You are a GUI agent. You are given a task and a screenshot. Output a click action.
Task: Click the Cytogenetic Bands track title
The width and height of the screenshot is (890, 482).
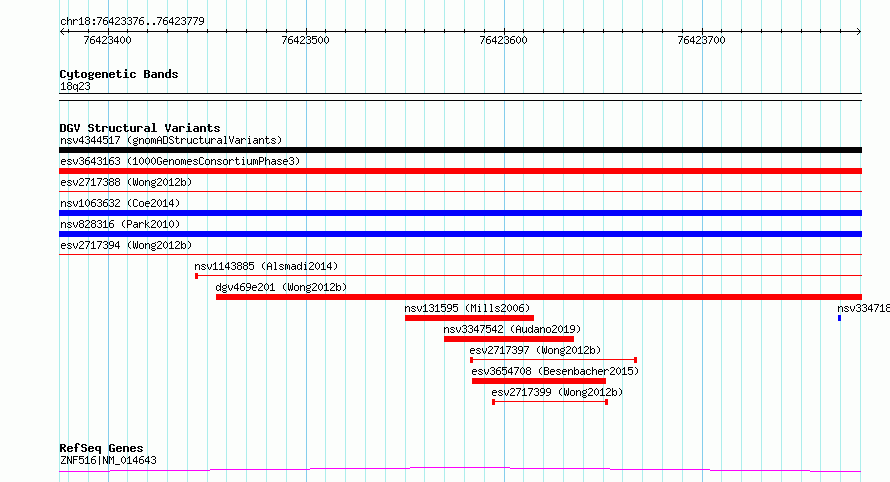tap(119, 74)
